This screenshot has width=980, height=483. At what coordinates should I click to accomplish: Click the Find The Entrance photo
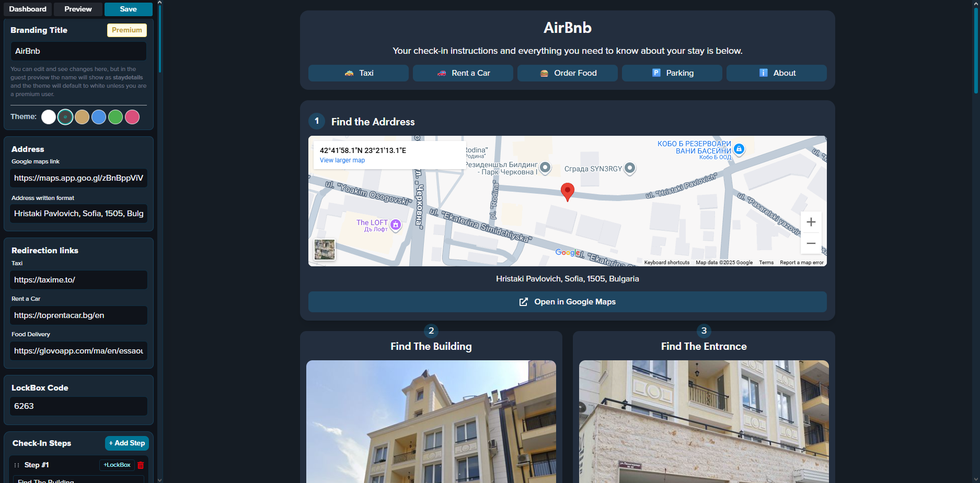(x=704, y=421)
